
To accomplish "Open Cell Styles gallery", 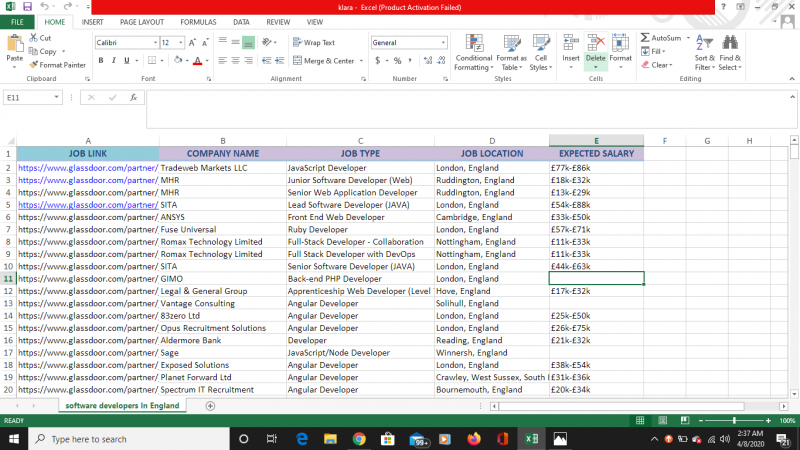I will tap(540, 53).
